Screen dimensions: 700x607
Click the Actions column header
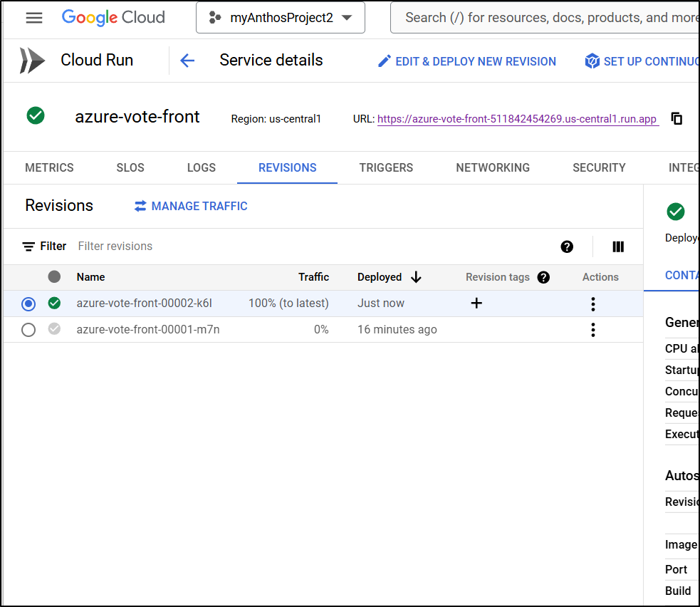600,277
